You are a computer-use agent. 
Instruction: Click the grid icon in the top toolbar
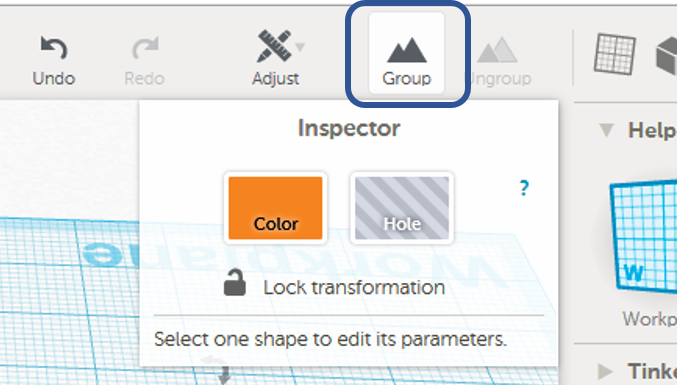[614, 54]
